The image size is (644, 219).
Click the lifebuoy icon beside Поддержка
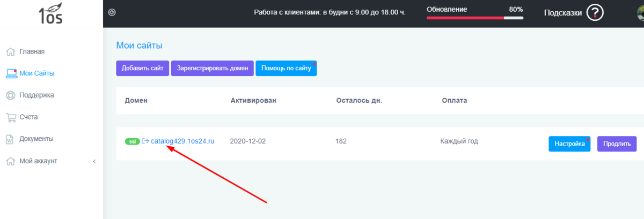click(10, 95)
